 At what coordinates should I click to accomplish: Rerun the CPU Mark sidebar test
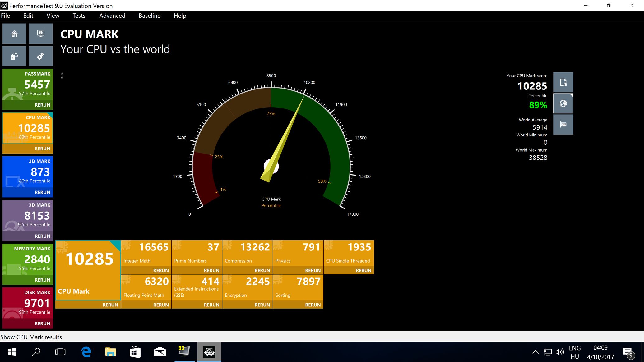point(42,149)
